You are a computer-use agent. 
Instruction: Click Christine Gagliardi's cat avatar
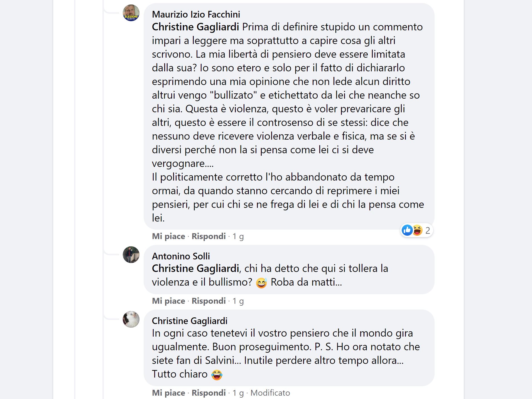pos(131,319)
